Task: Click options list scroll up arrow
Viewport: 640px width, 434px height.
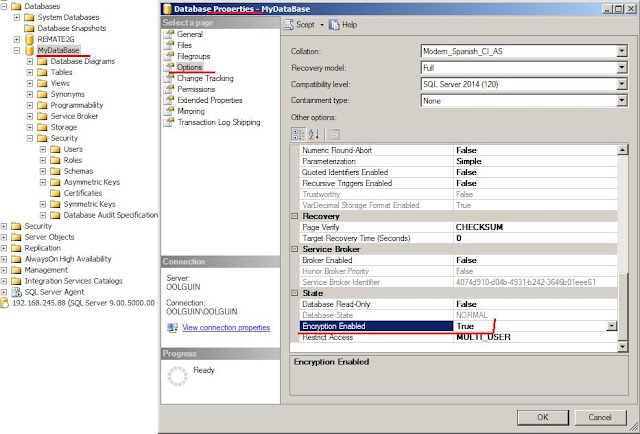Action: [622, 150]
